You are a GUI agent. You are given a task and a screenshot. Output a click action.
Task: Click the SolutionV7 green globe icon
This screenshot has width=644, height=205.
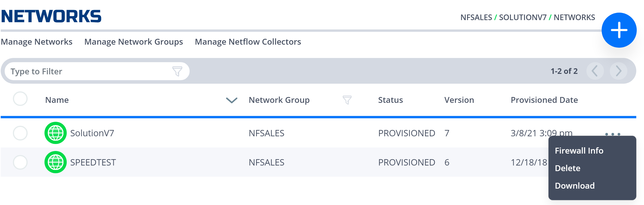pyautogui.click(x=55, y=133)
